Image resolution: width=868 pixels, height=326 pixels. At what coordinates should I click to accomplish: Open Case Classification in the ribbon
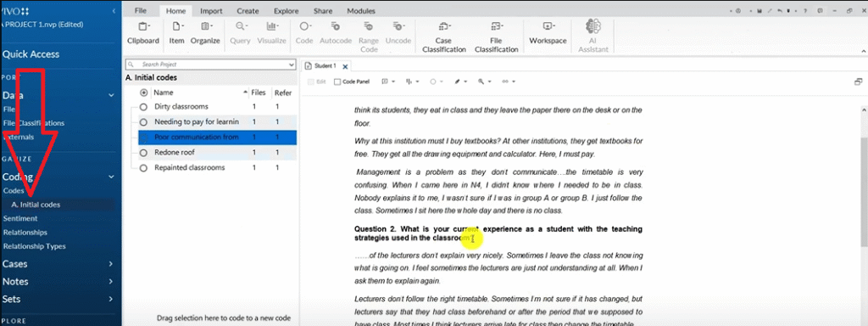444,37
